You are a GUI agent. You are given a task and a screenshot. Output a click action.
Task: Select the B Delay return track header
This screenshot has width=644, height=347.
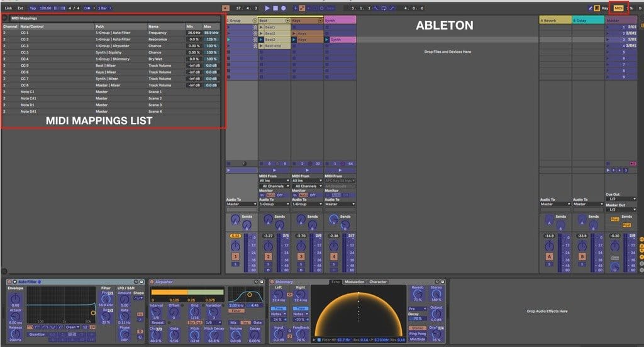(x=588, y=20)
